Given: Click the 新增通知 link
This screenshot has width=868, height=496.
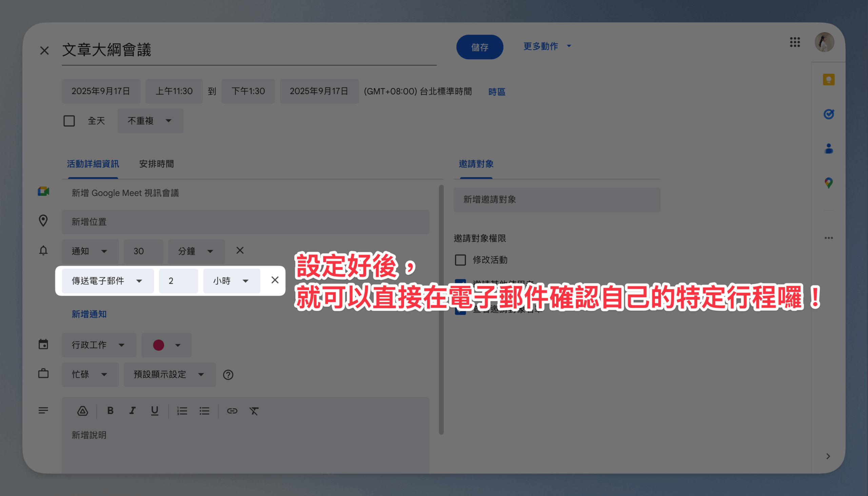Looking at the screenshot, I should (x=89, y=314).
